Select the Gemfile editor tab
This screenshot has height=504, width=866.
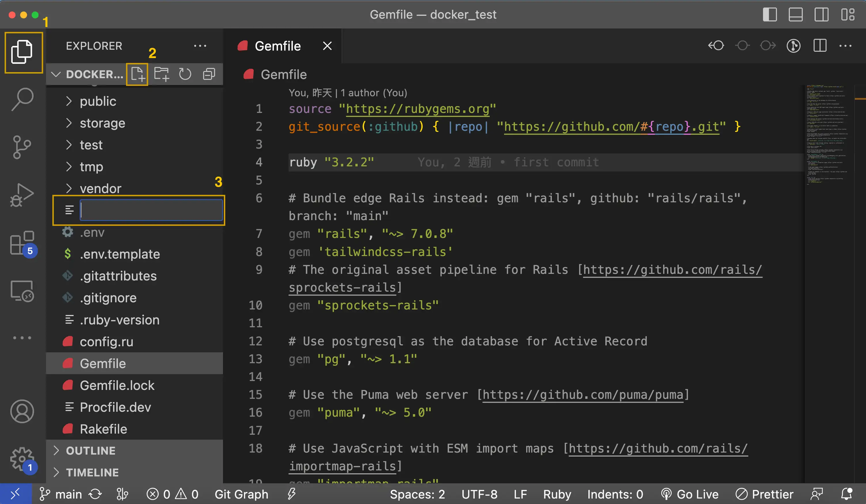(x=277, y=46)
